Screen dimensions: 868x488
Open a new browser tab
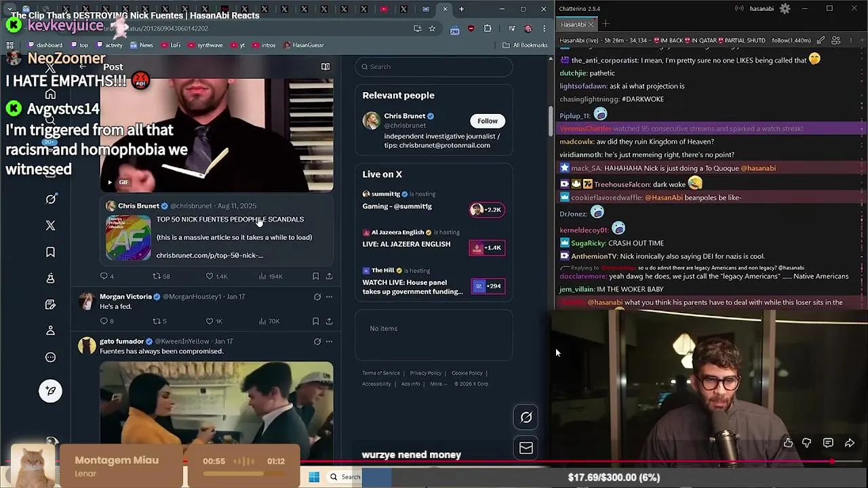click(x=461, y=9)
